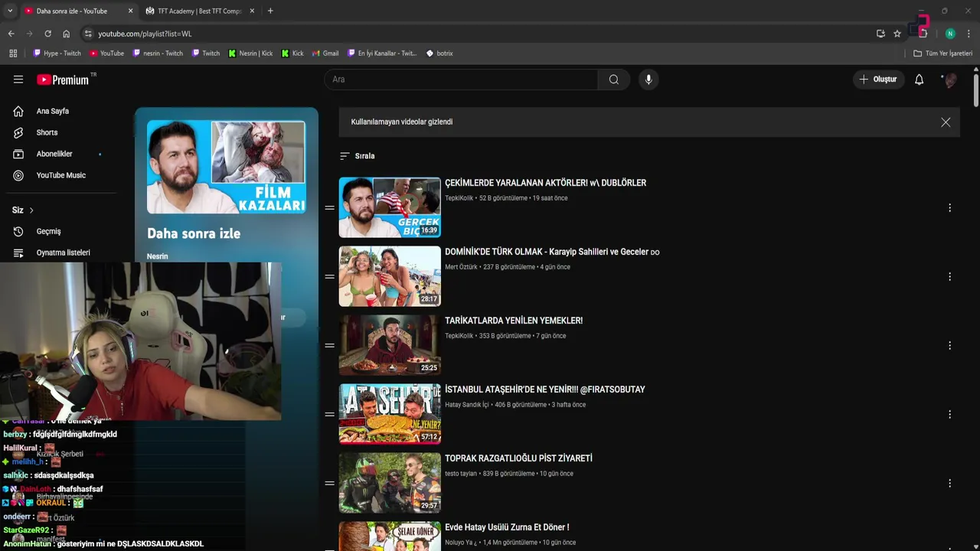Grab reorder handle of İSTANBUL ATAŞEHİR video
The width and height of the screenshot is (980, 551).
pos(329,414)
